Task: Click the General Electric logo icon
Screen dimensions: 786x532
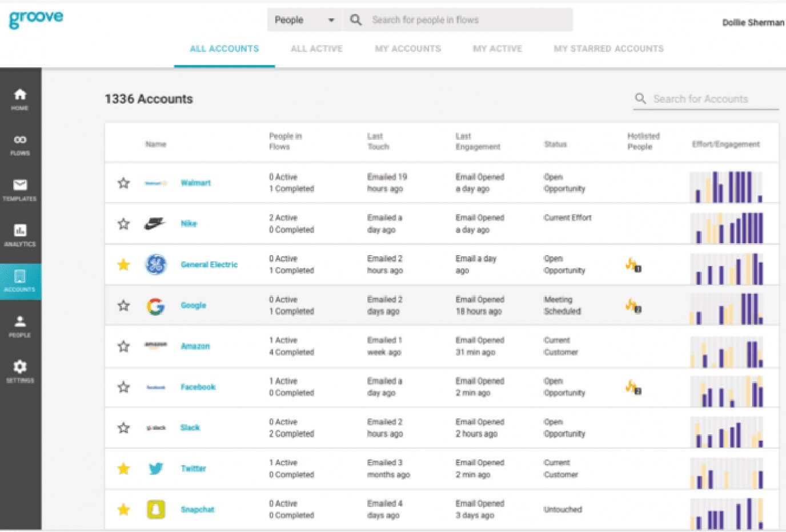Action: pos(156,264)
